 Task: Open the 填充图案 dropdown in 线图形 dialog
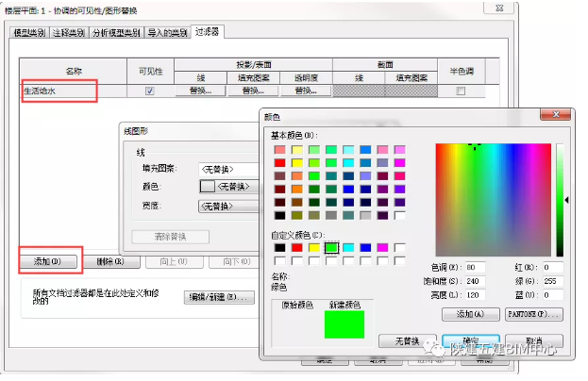click(228, 170)
